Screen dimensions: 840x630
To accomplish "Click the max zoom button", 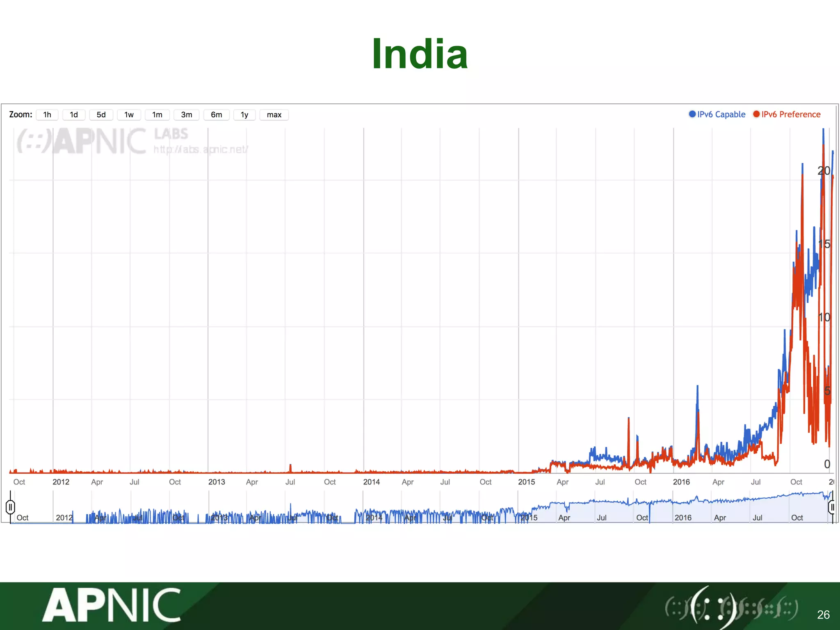I will (274, 115).
